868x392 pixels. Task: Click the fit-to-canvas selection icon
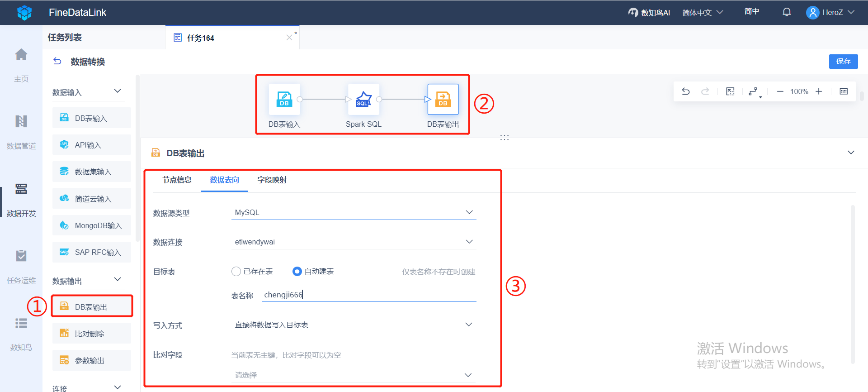click(x=730, y=91)
